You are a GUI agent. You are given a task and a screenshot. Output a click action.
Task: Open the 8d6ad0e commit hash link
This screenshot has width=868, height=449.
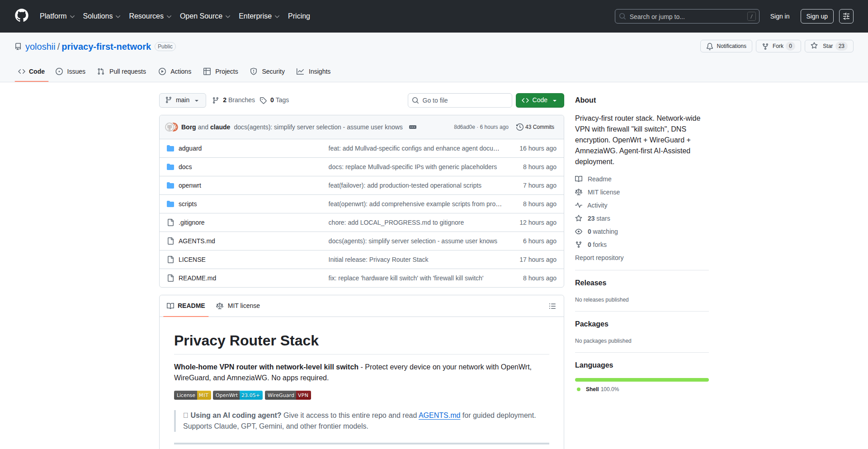click(x=464, y=127)
